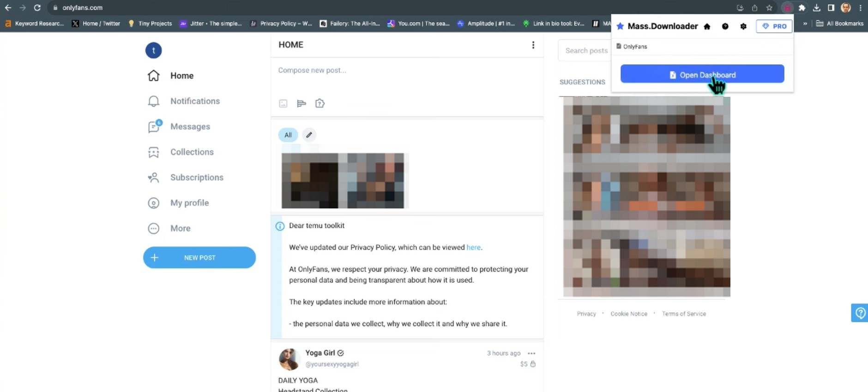Click the Home house icon
This screenshot has width=868, height=392.
[154, 76]
